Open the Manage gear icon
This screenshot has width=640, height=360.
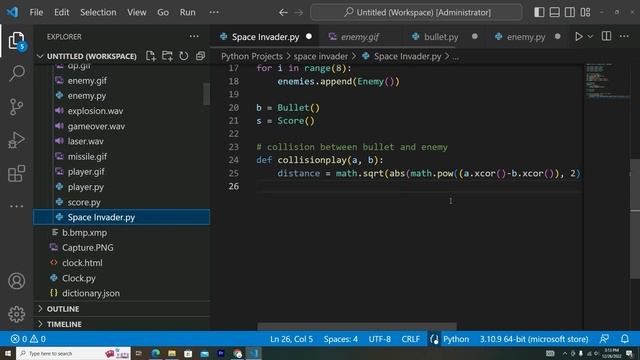tap(16, 314)
